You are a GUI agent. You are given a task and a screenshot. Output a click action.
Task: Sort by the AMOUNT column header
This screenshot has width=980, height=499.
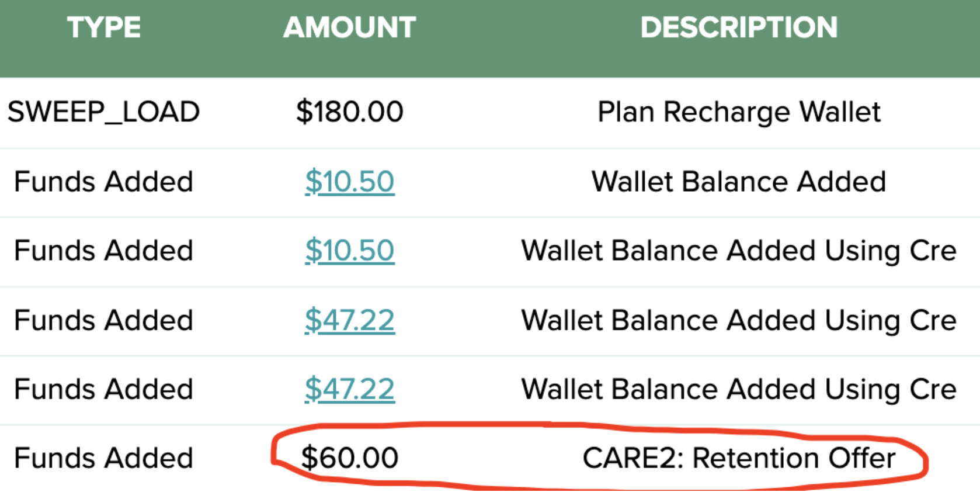(349, 27)
